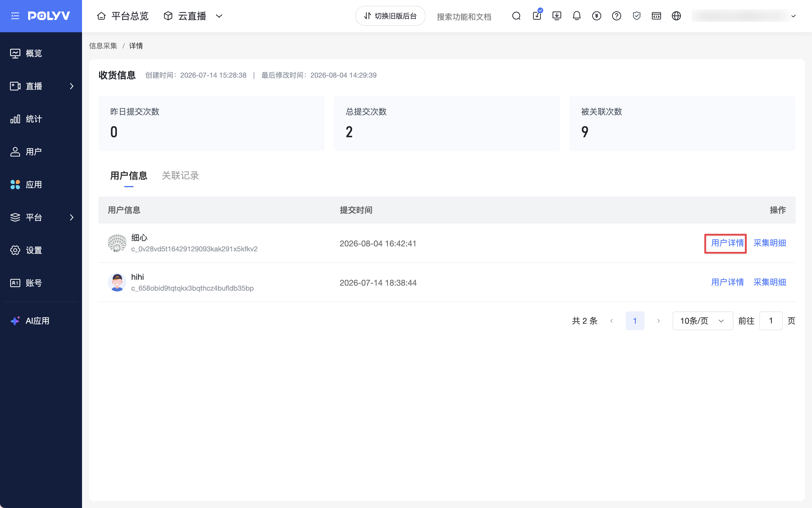Click the previous page arrow
The height and width of the screenshot is (508, 812).
click(611, 321)
